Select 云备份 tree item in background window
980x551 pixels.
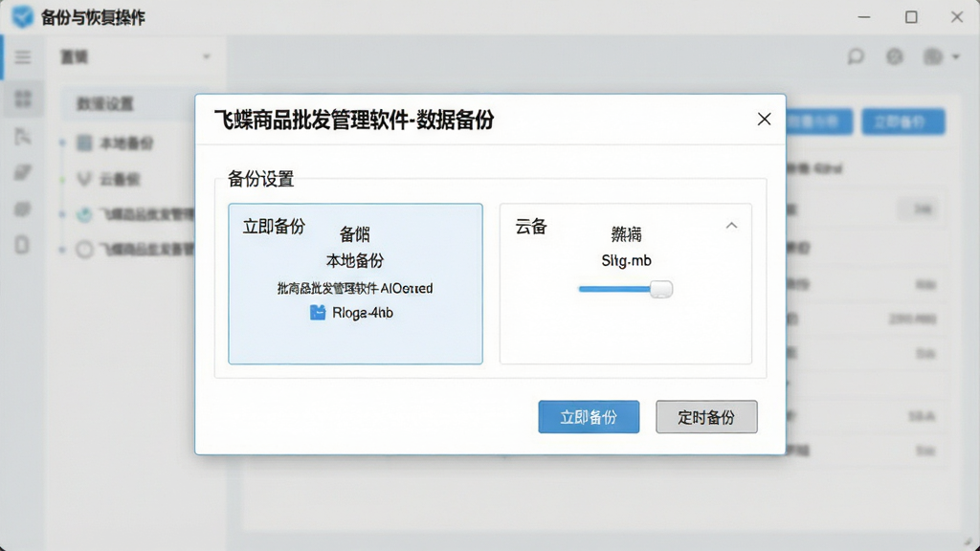[x=109, y=179]
